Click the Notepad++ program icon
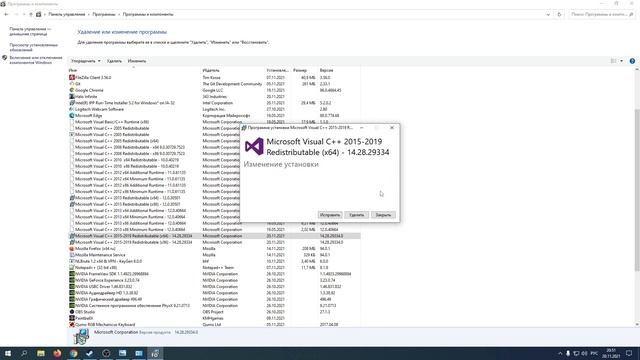 [72, 268]
